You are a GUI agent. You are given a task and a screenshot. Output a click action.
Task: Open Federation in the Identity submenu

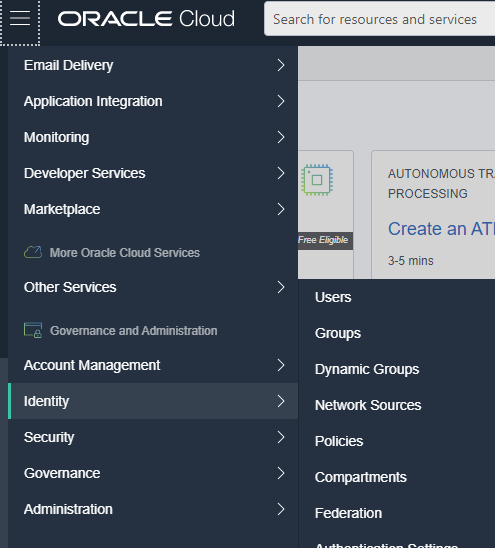pos(348,513)
